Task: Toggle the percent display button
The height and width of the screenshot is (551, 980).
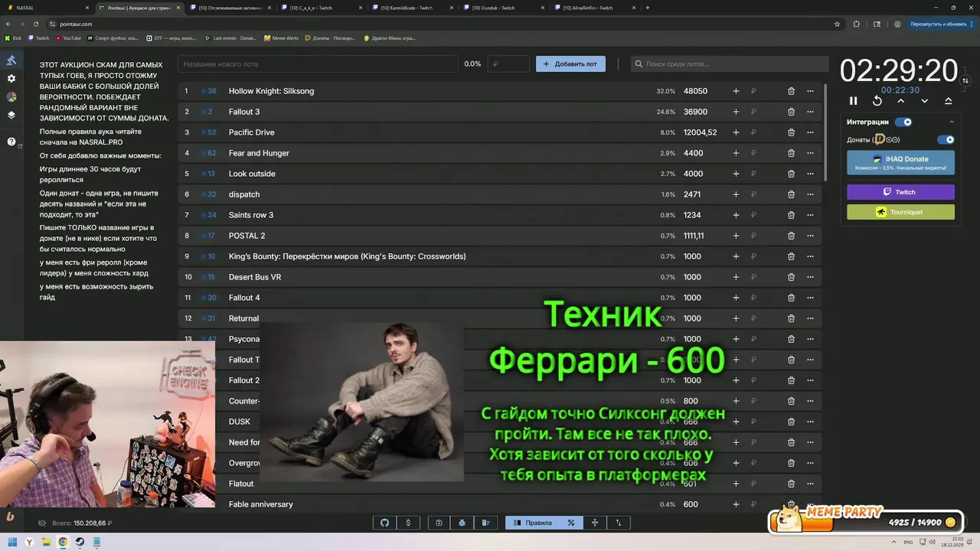Action: pos(571,523)
